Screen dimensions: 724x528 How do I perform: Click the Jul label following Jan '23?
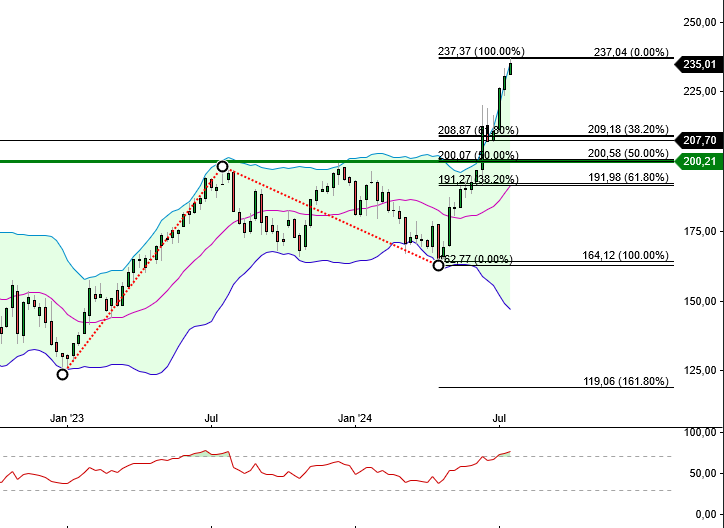(x=211, y=418)
